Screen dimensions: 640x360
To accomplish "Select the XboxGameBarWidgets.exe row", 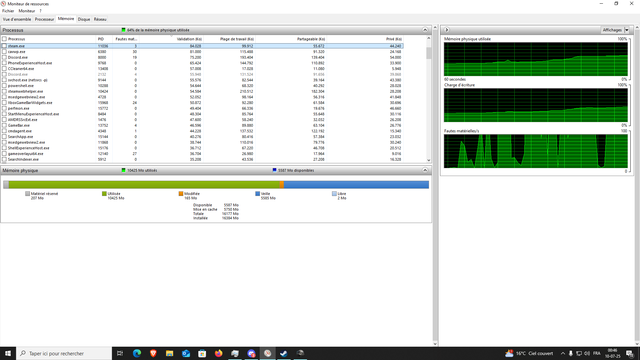I will pyautogui.click(x=203, y=103).
